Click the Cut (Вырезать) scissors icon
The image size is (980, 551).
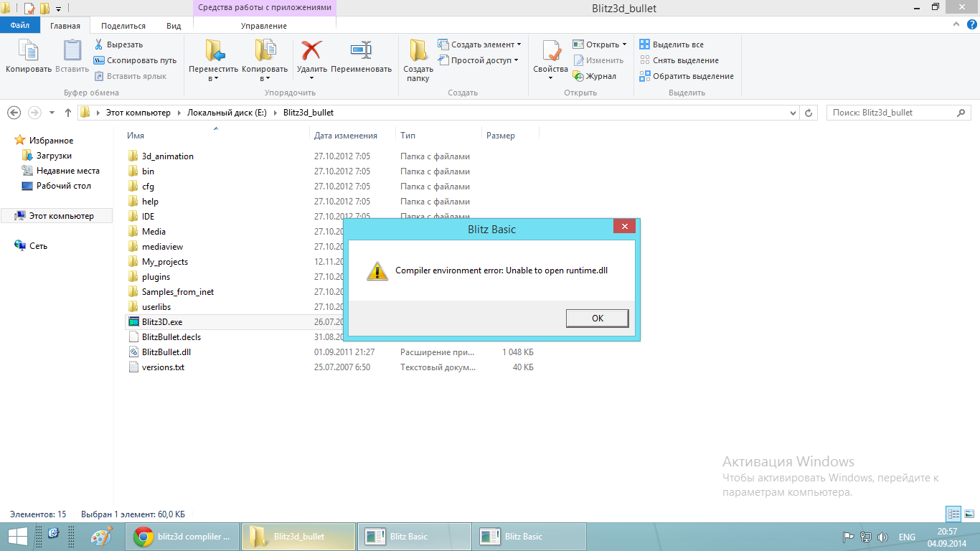[99, 44]
